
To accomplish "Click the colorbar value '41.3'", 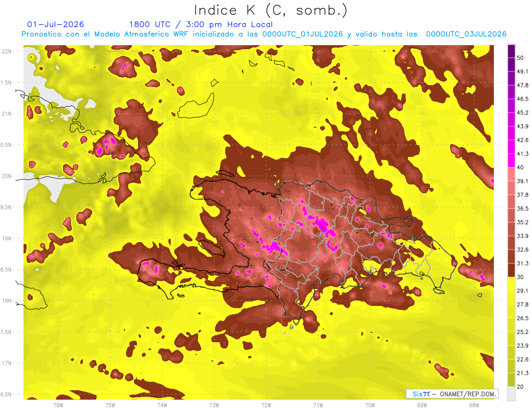I will click(523, 154).
